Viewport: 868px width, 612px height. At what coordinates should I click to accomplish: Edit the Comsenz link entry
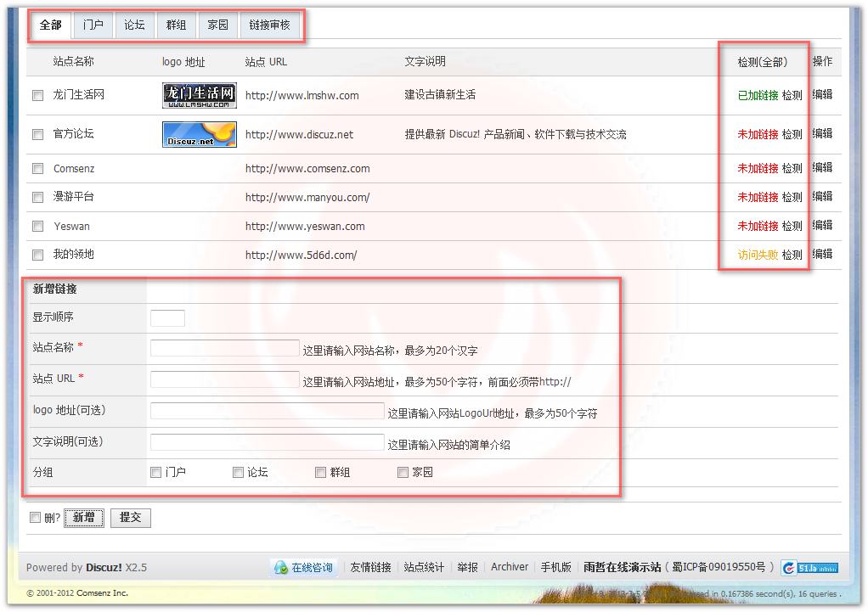(x=823, y=167)
